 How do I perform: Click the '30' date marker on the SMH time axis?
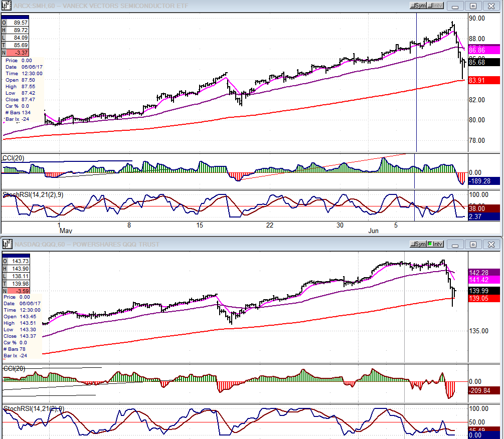tap(340, 225)
